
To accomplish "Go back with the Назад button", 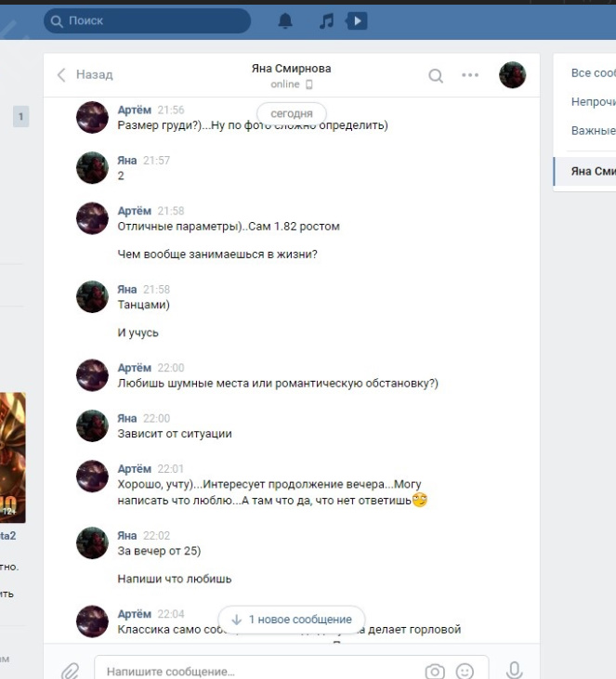I will click(85, 75).
